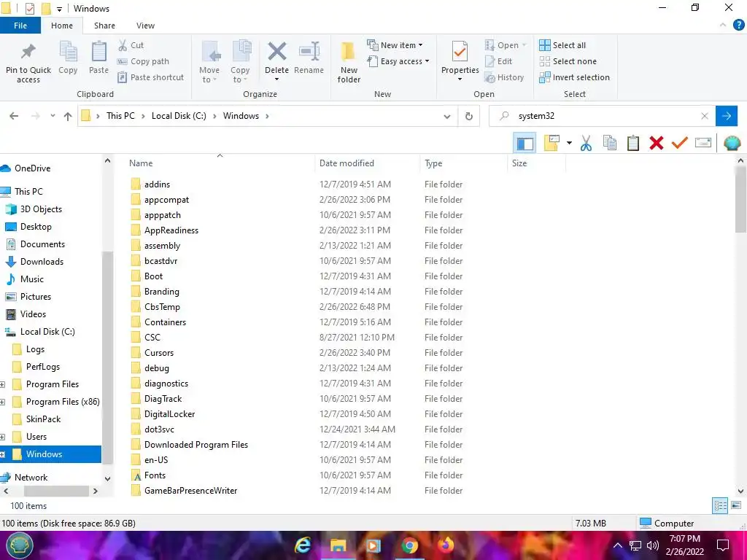Viewport: 747px width, 560px height.
Task: Click Local Disk (C:) in address breadcrumb
Action: pos(179,116)
